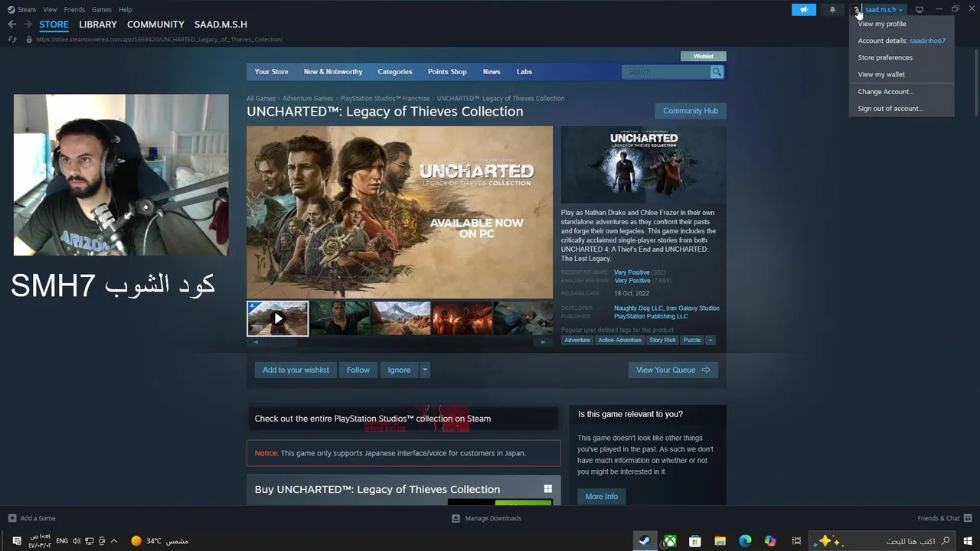Go back with the navigation back arrow

(x=11, y=24)
